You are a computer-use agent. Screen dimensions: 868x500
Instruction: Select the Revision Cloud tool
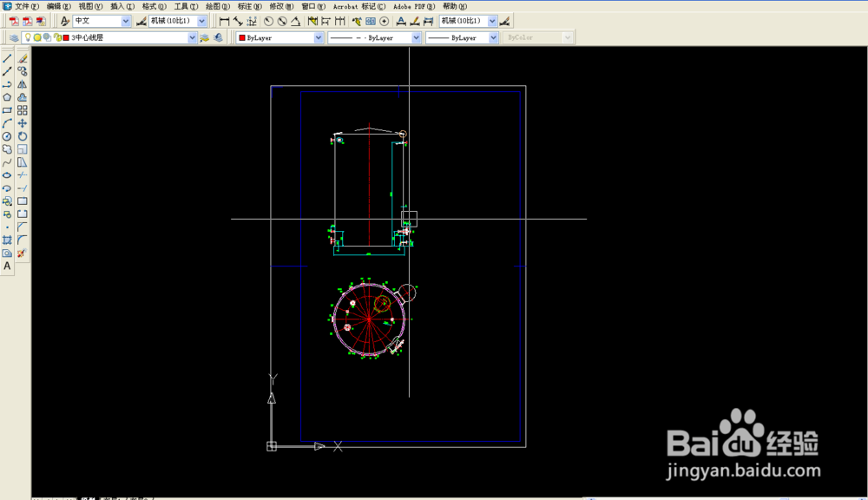coord(7,149)
